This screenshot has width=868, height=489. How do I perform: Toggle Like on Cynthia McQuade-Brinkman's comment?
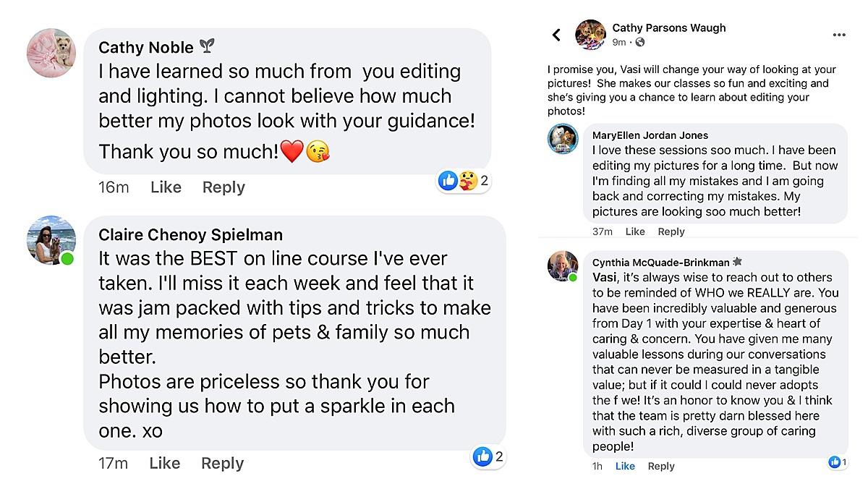pos(625,467)
